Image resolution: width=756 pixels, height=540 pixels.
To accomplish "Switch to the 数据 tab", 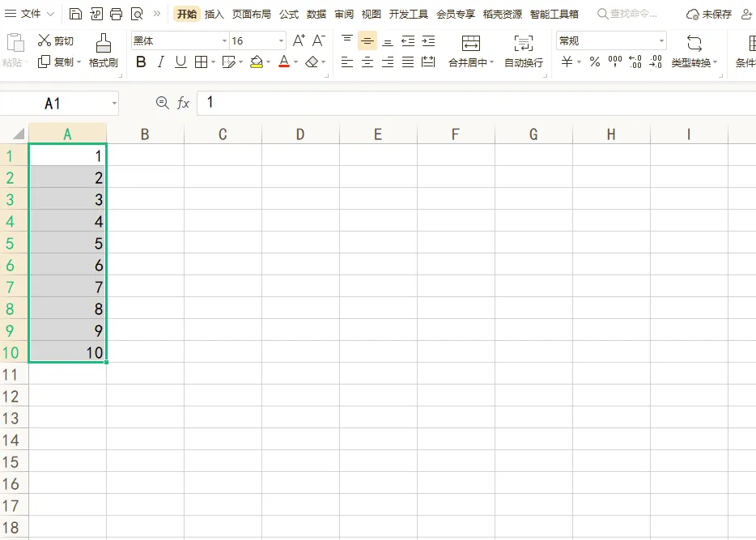I will coord(316,14).
